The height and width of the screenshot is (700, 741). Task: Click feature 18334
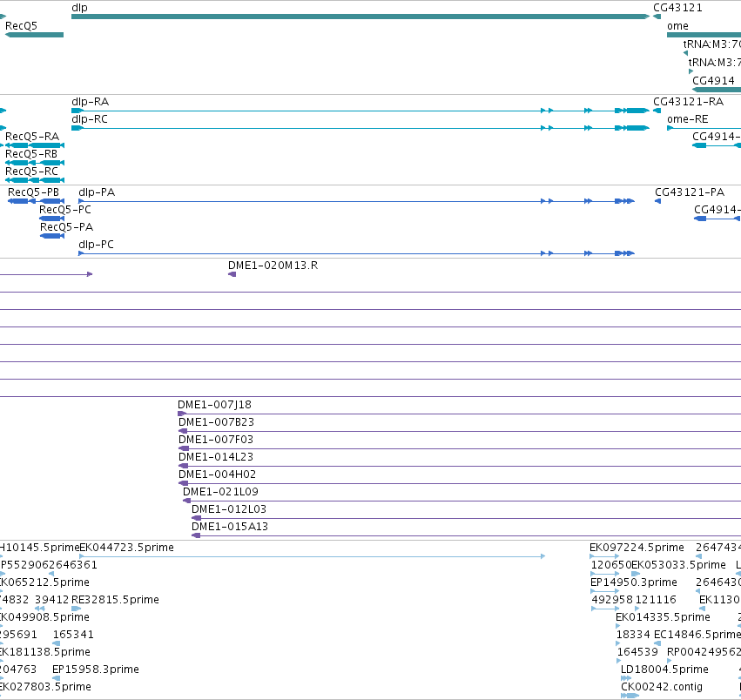click(618, 643)
